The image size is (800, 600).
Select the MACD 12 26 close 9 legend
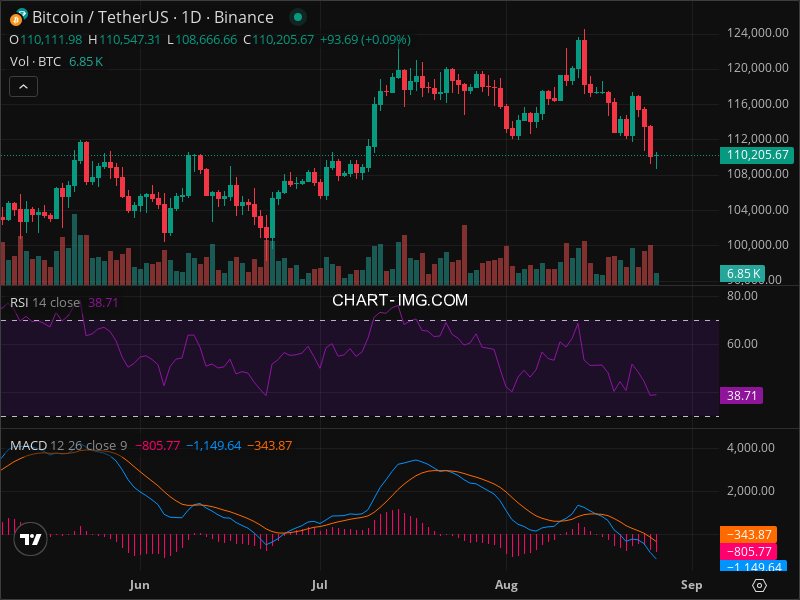click(70, 445)
